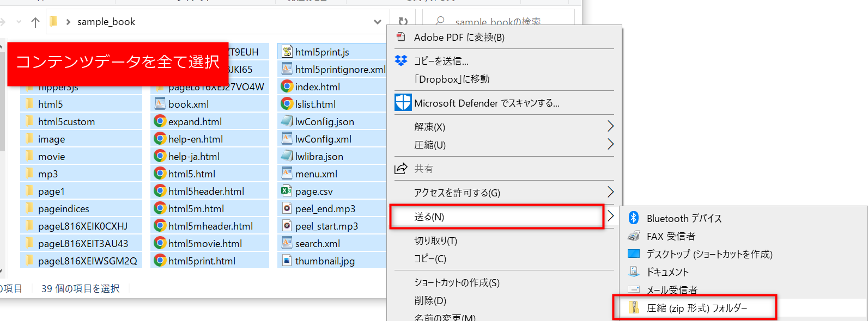Select 削除(D) in the context menu
Image resolution: width=868 pixels, height=321 pixels.
click(x=430, y=300)
